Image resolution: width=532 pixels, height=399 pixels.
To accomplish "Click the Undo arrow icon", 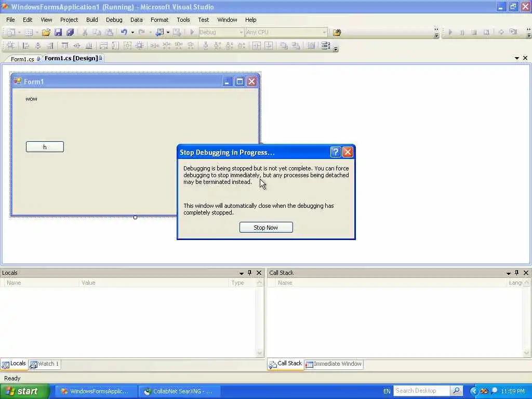I will [x=124, y=32].
